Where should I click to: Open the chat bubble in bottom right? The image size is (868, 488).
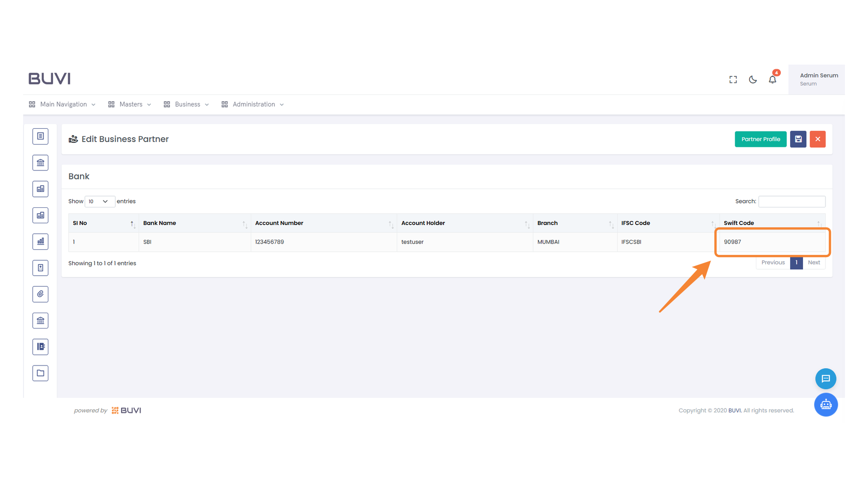tap(826, 379)
